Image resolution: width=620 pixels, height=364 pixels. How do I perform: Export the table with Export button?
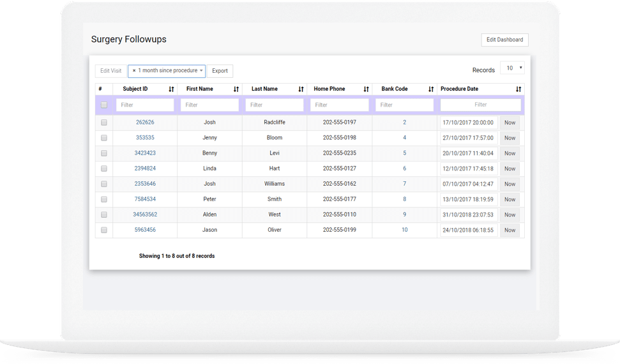(220, 71)
